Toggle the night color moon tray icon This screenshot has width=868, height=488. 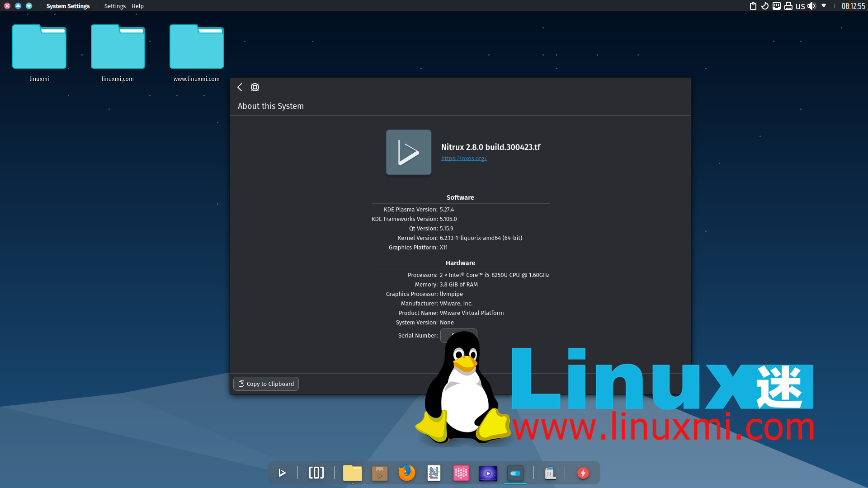point(765,6)
